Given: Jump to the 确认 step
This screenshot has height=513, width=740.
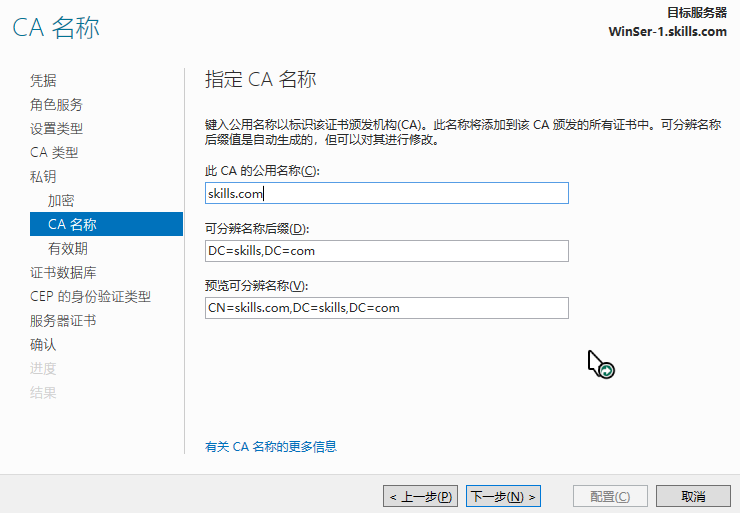Looking at the screenshot, I should click(x=43, y=344).
